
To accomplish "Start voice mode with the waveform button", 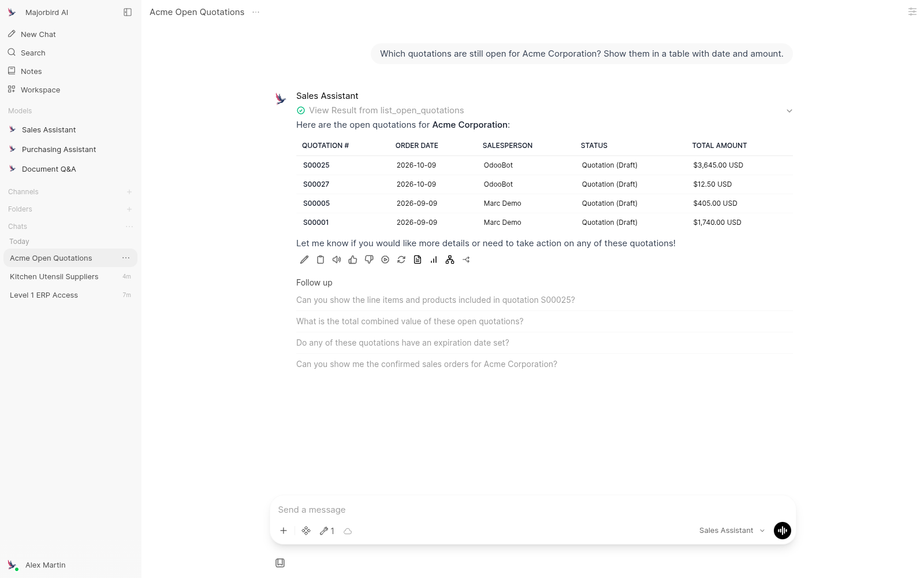I will pos(783,531).
